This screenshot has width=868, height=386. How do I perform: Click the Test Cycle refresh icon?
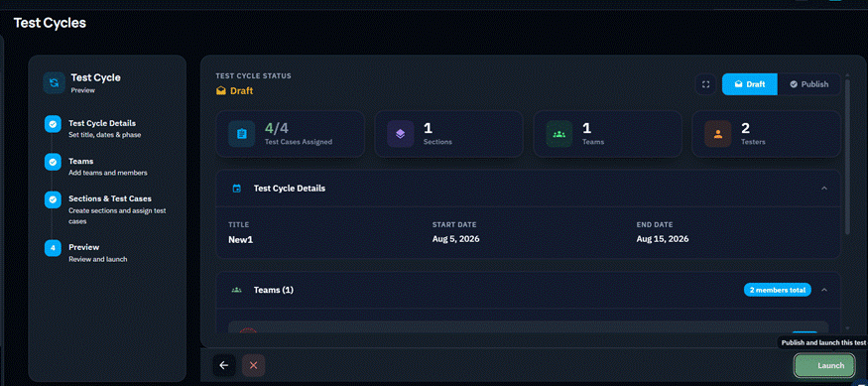click(x=54, y=83)
